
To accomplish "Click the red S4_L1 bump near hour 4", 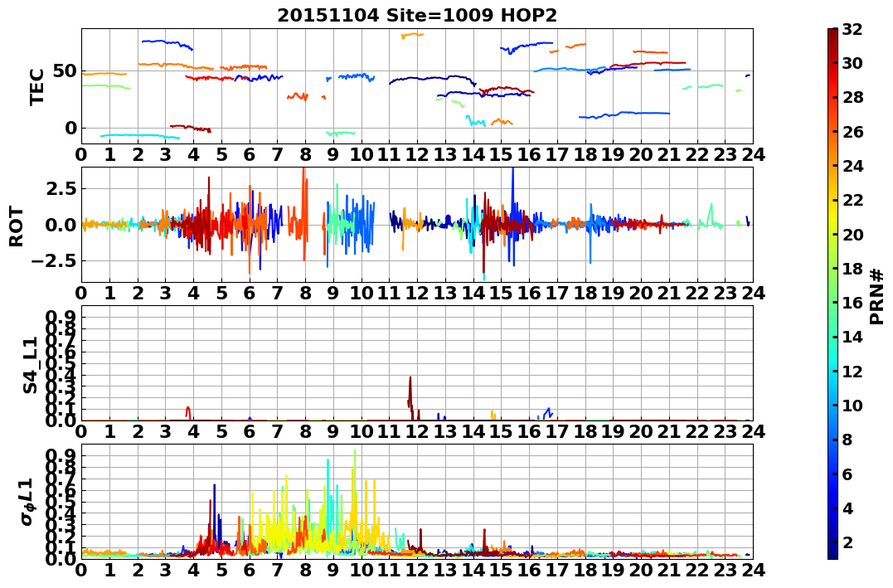I will click(188, 412).
